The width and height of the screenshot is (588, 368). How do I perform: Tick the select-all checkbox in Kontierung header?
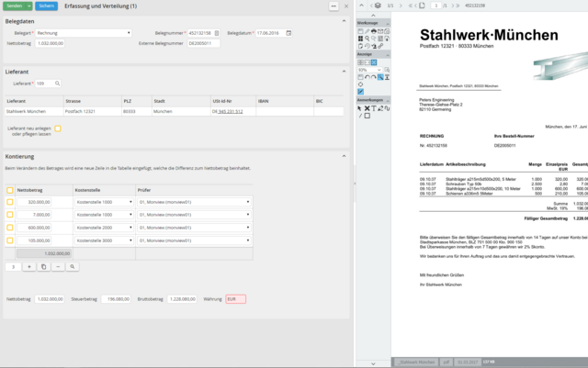point(10,190)
